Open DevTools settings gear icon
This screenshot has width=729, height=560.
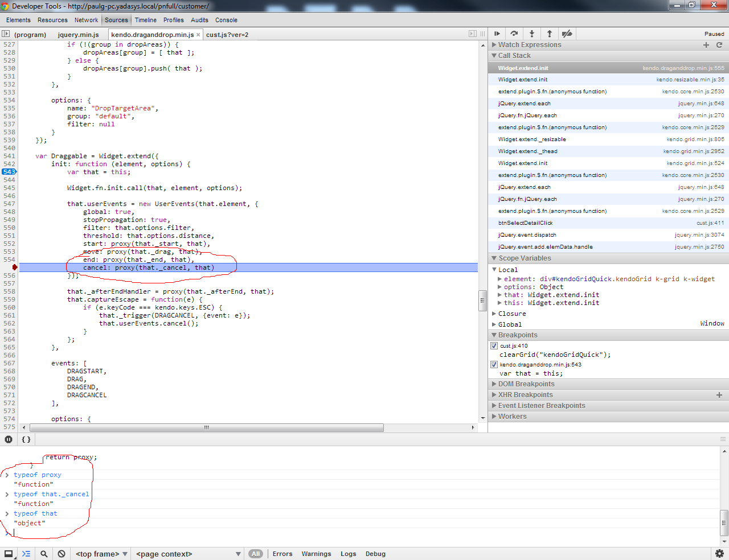coord(719,554)
